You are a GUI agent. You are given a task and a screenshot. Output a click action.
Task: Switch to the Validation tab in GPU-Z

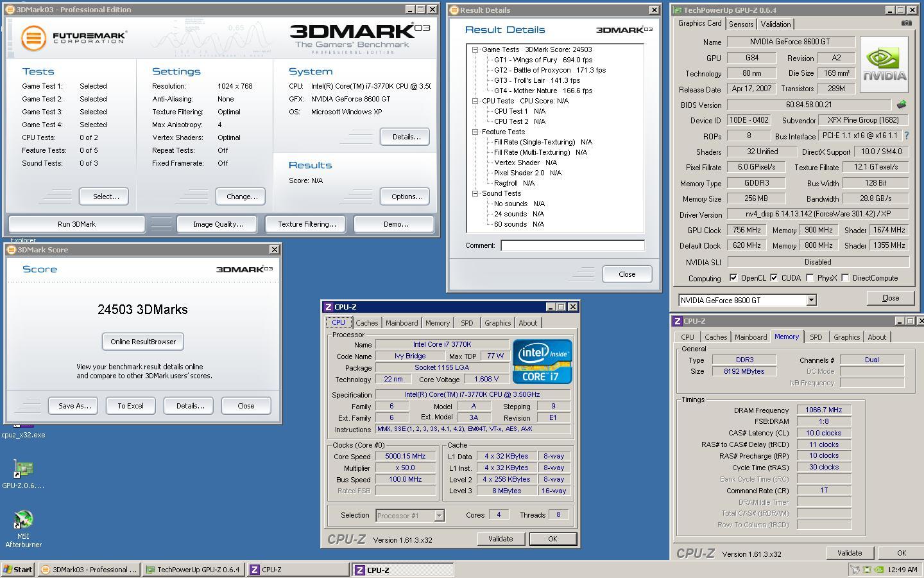click(775, 24)
